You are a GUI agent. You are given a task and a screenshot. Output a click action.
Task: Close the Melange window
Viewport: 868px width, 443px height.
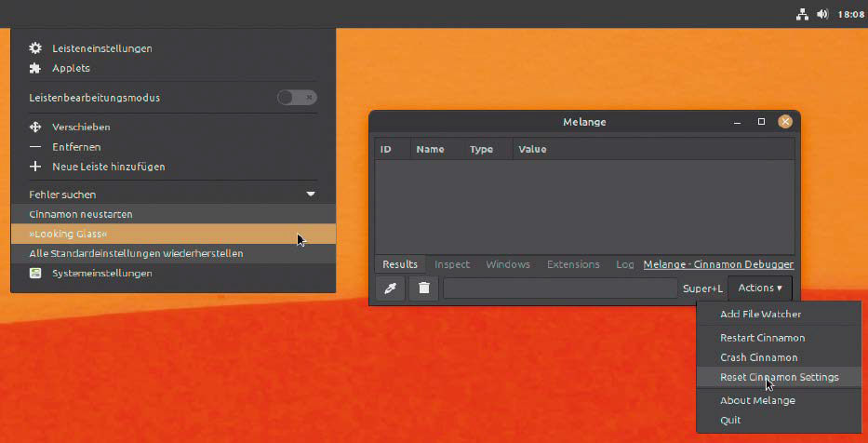pos(785,122)
